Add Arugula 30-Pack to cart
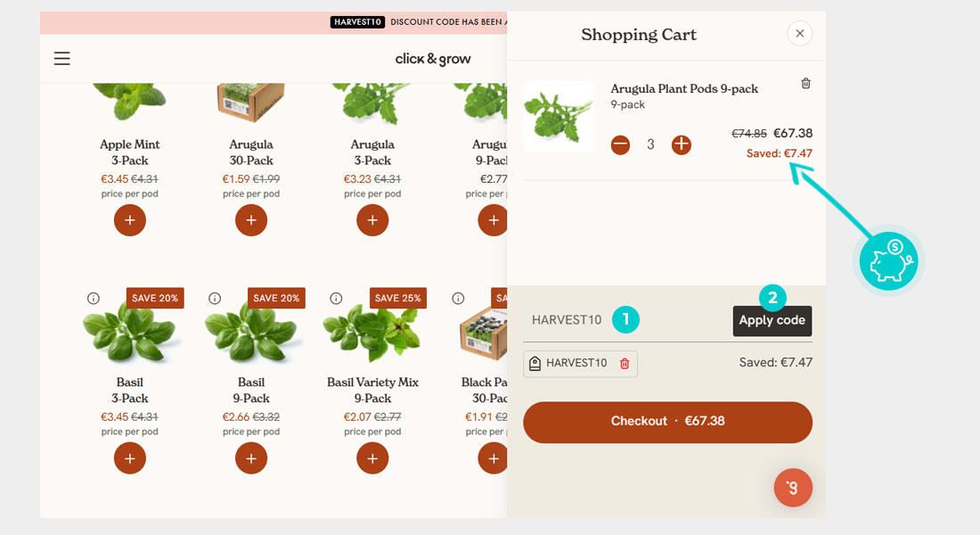This screenshot has height=535, width=980. [251, 220]
